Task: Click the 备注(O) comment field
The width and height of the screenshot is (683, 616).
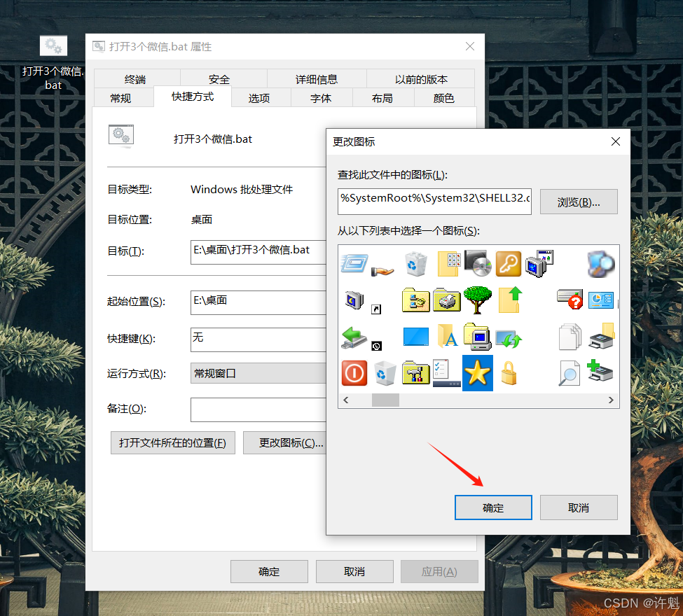Action: [258, 409]
